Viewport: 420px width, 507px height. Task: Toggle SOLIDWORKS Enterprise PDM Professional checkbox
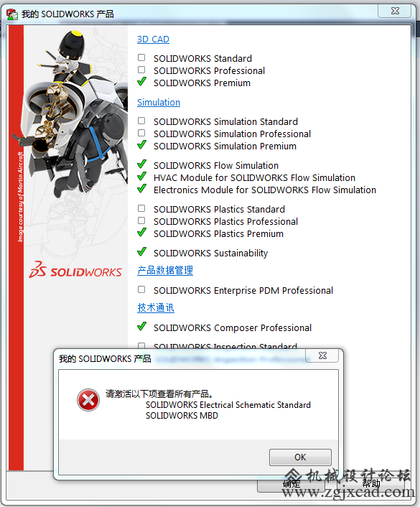point(141,289)
